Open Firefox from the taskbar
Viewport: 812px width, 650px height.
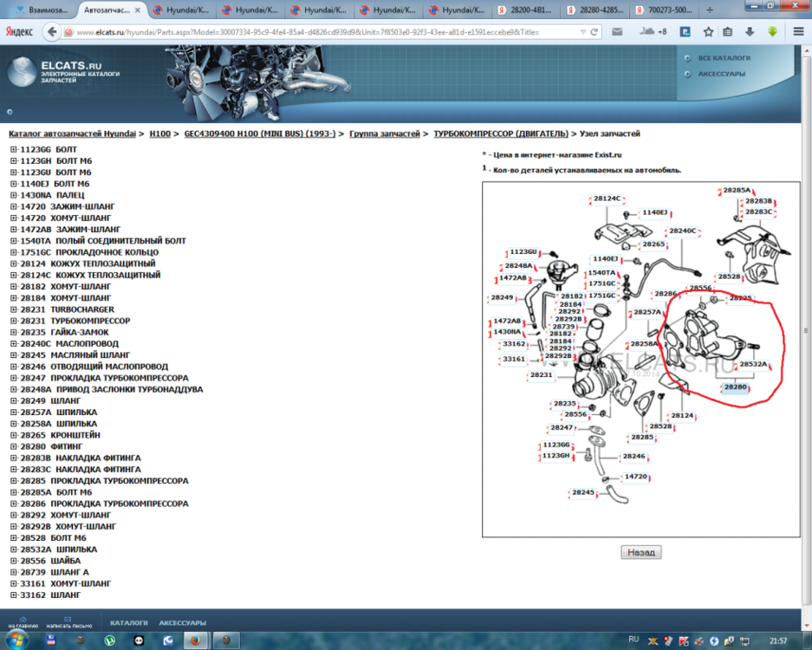[x=195, y=640]
